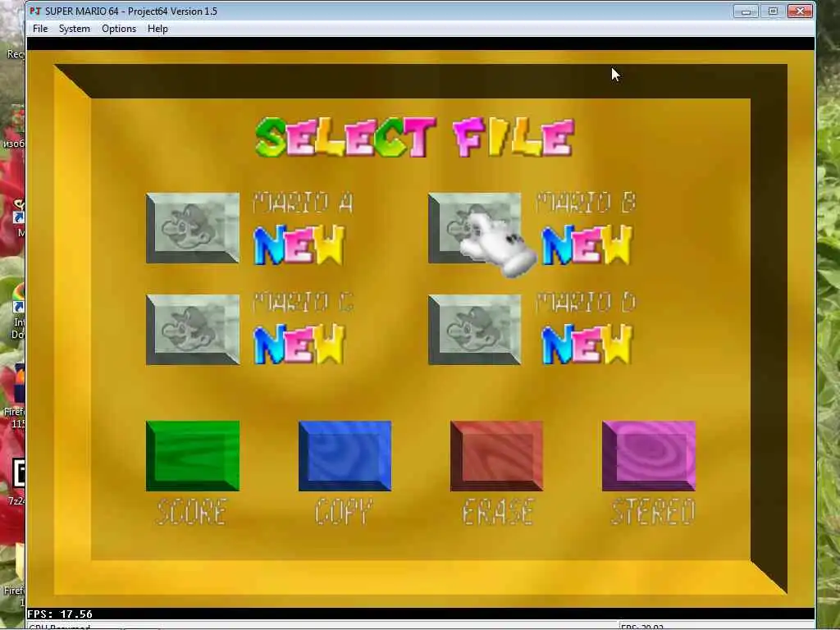Click the Project64 icon in the title bar
The width and height of the screenshot is (840, 630).
click(x=35, y=11)
